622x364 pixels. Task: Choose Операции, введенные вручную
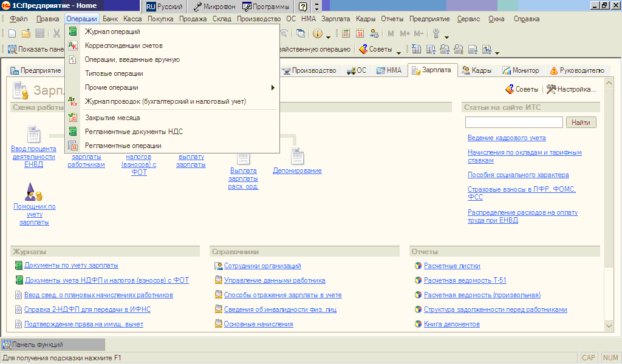coord(172,59)
